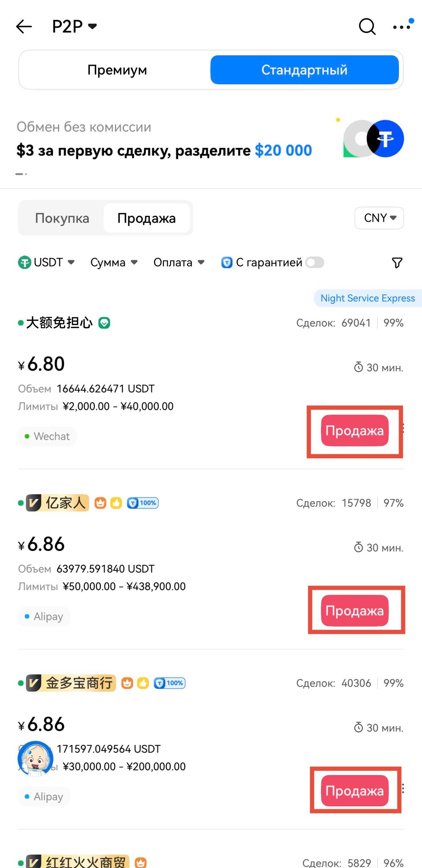
Task: Open the P2P title dropdown
Action: [74, 26]
